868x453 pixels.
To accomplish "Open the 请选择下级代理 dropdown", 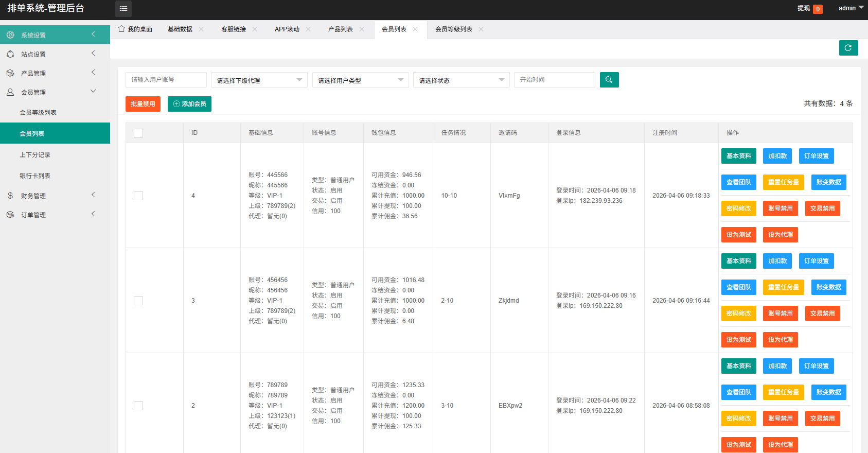I will pyautogui.click(x=259, y=80).
